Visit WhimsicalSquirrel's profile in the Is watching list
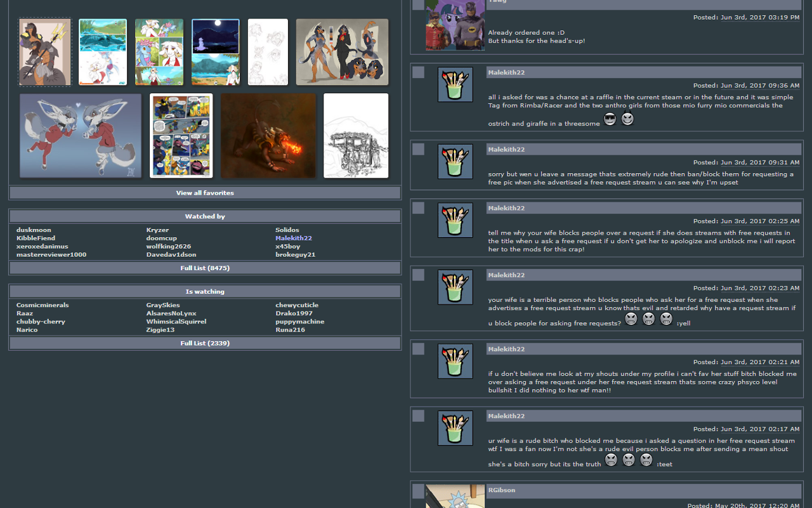 [x=176, y=322]
